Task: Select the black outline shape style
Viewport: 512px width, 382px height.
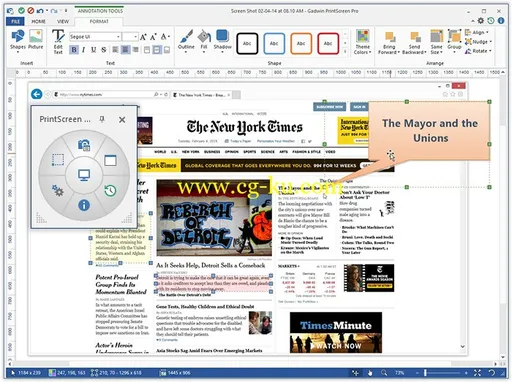Action: tap(247, 43)
